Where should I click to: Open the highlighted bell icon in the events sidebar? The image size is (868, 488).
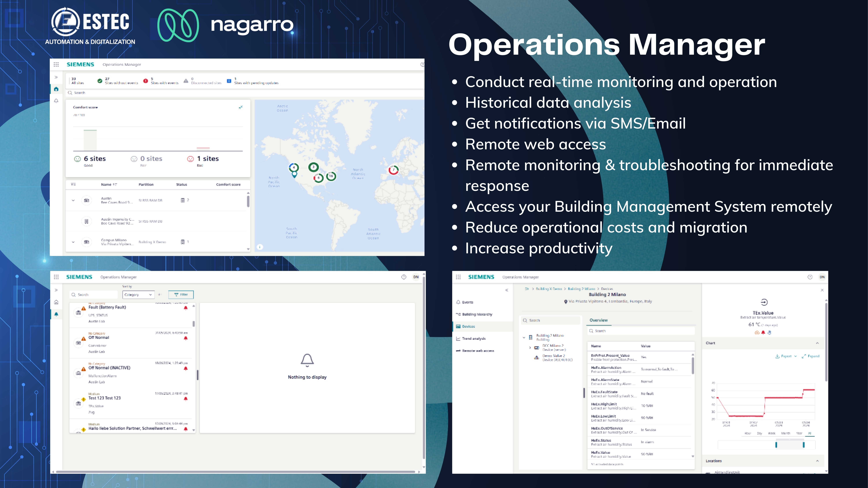pos(56,314)
